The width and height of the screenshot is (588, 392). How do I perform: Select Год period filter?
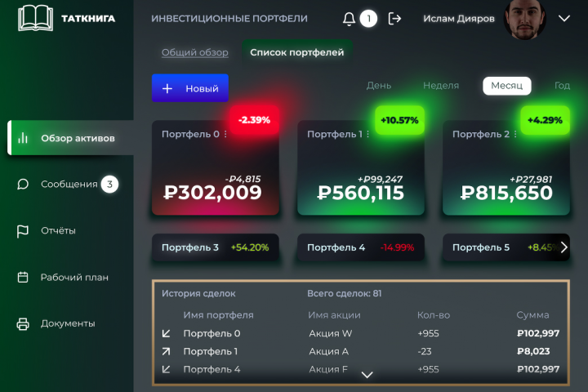562,86
